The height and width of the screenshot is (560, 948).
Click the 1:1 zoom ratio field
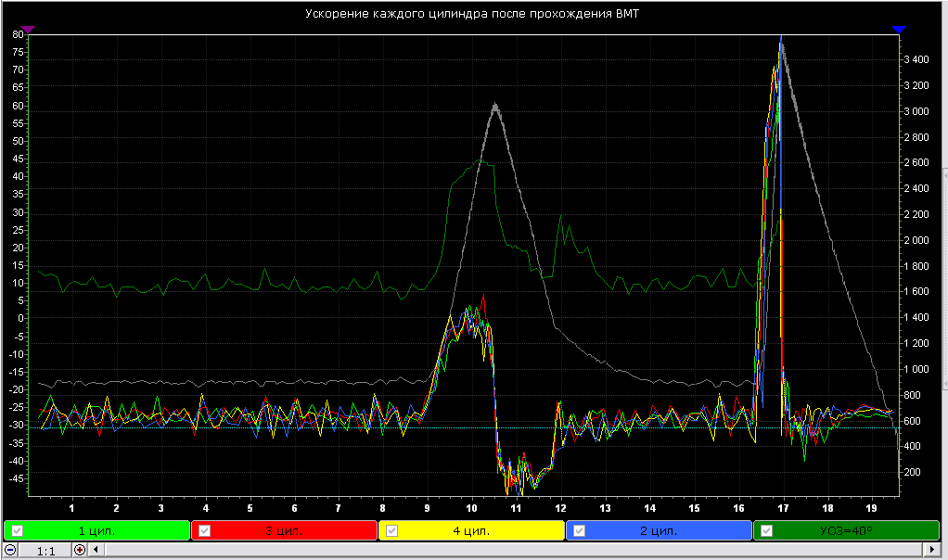pyautogui.click(x=45, y=551)
